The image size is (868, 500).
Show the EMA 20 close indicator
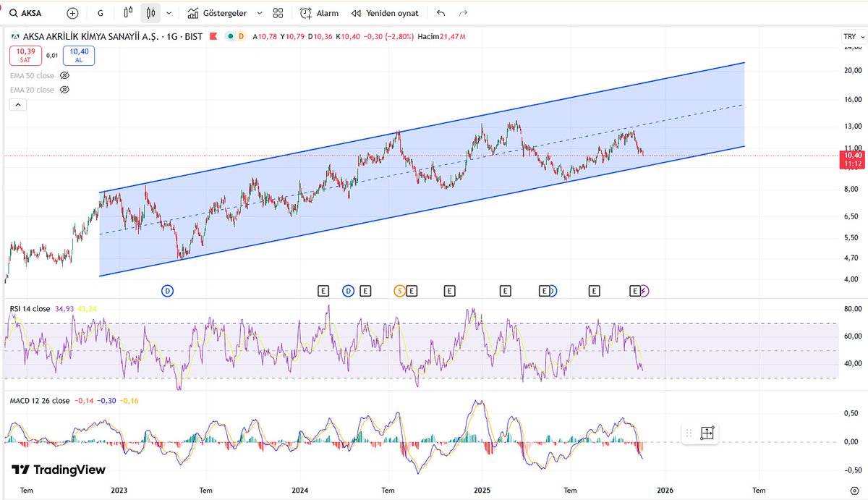click(x=65, y=90)
